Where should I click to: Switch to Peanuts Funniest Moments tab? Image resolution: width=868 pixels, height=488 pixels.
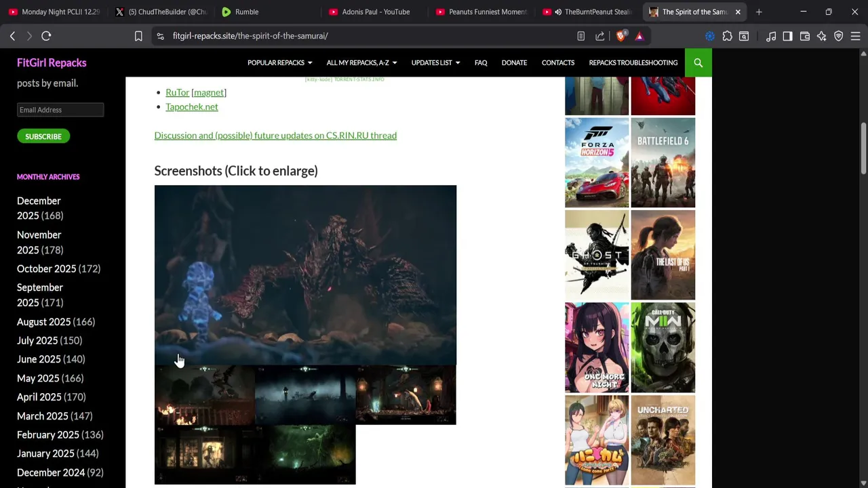[481, 12]
